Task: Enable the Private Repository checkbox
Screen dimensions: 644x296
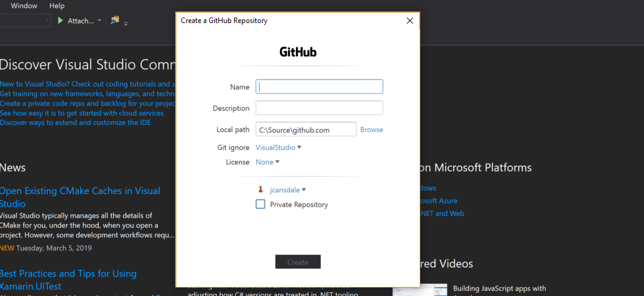Action: point(260,204)
